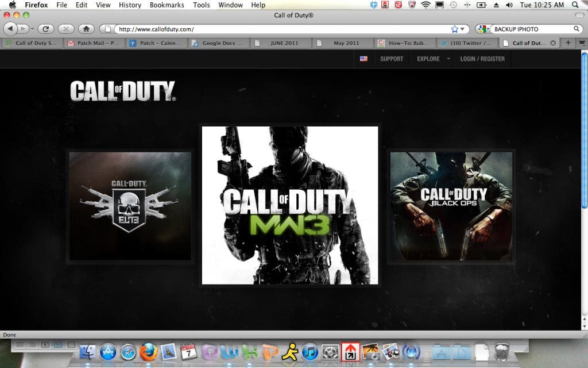Viewport: 588px width, 368px height.
Task: Open the Edit menu
Action: pos(82,5)
